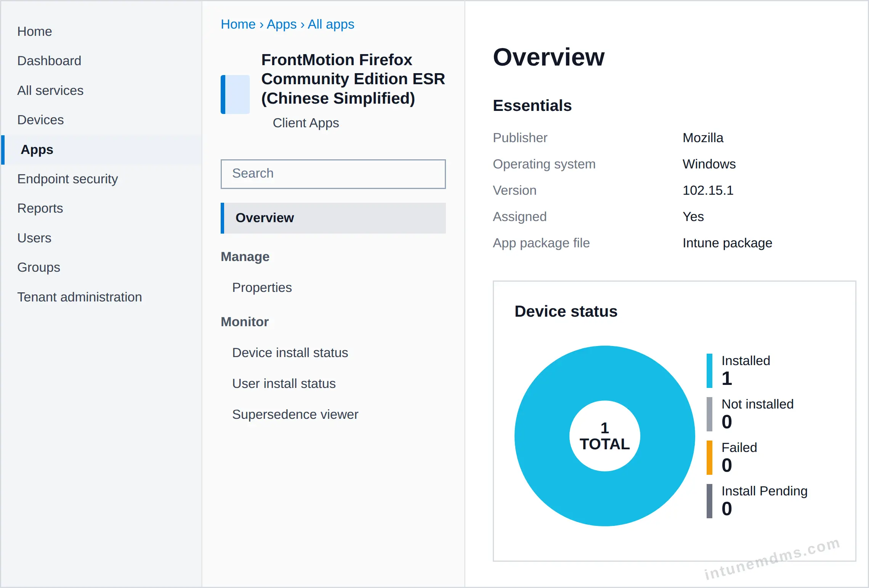Click the All apps breadcrumb link

click(331, 24)
